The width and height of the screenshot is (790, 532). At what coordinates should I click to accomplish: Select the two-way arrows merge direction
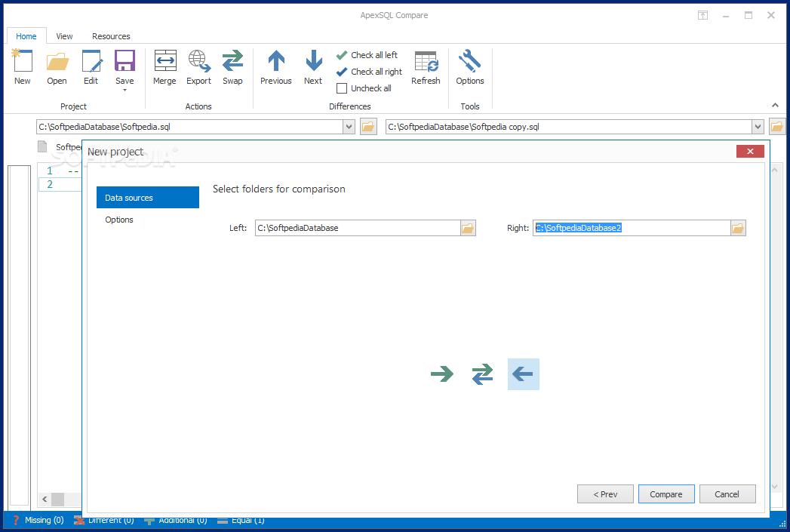coord(483,374)
